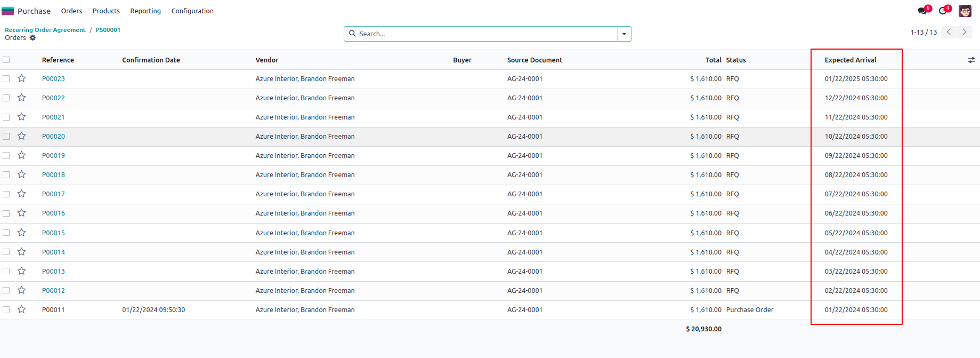Click the search magnifier icon
This screenshot has height=358, width=980.
pos(352,34)
